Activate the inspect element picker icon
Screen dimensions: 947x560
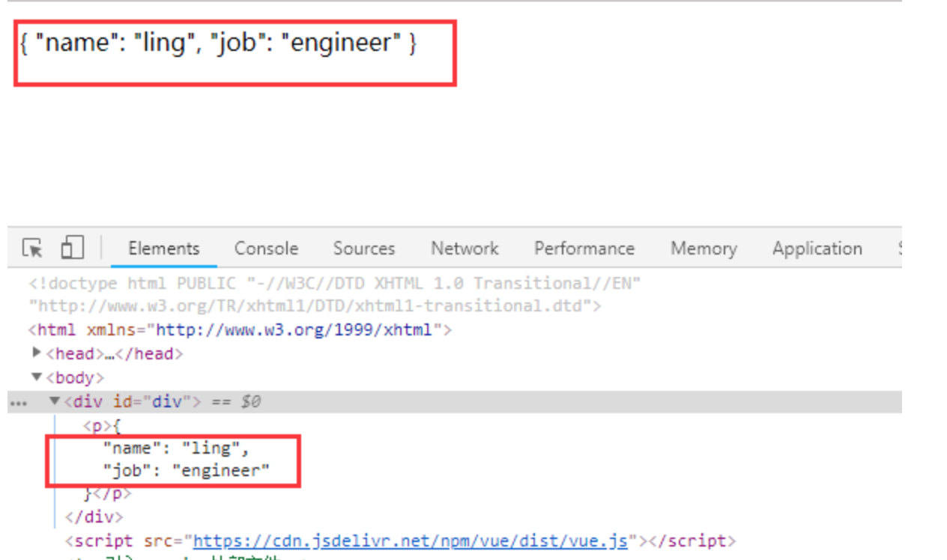[32, 248]
